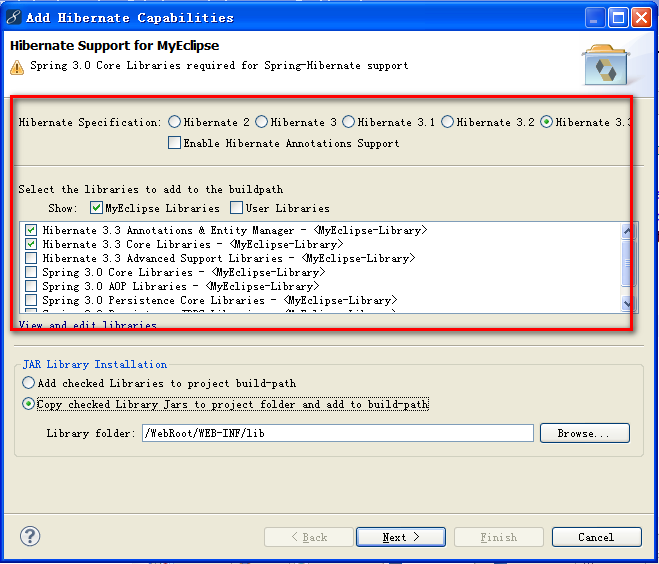The height and width of the screenshot is (564, 659).
Task: Choose Copy checked Library Jars to project folder
Action: [x=28, y=404]
